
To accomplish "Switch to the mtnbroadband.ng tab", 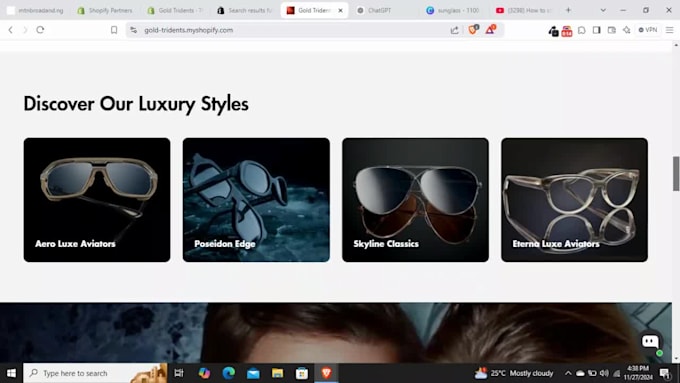I will [36, 10].
